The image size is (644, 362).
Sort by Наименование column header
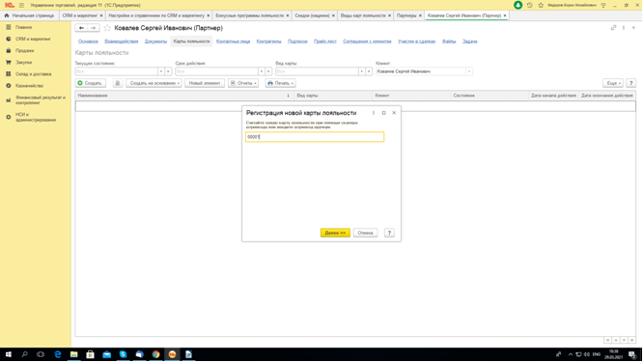pyautogui.click(x=183, y=96)
